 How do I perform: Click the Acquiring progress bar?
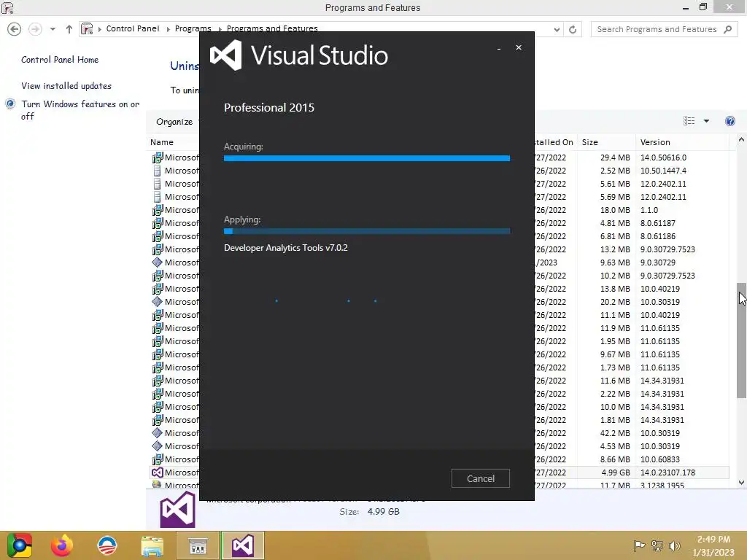pyautogui.click(x=367, y=158)
